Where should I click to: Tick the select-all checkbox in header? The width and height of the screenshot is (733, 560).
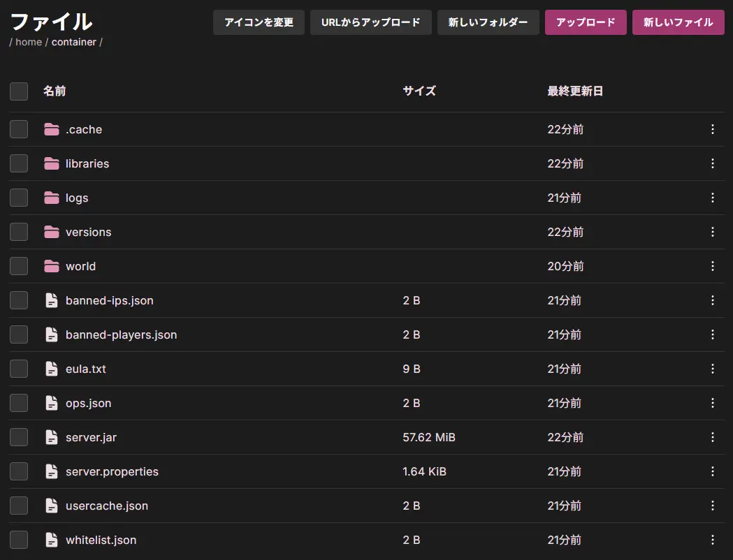[19, 91]
